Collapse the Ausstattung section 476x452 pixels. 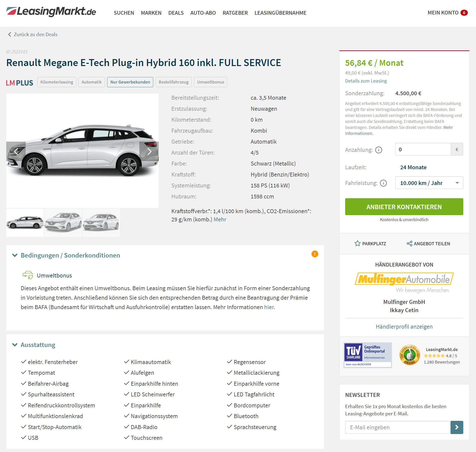click(15, 345)
